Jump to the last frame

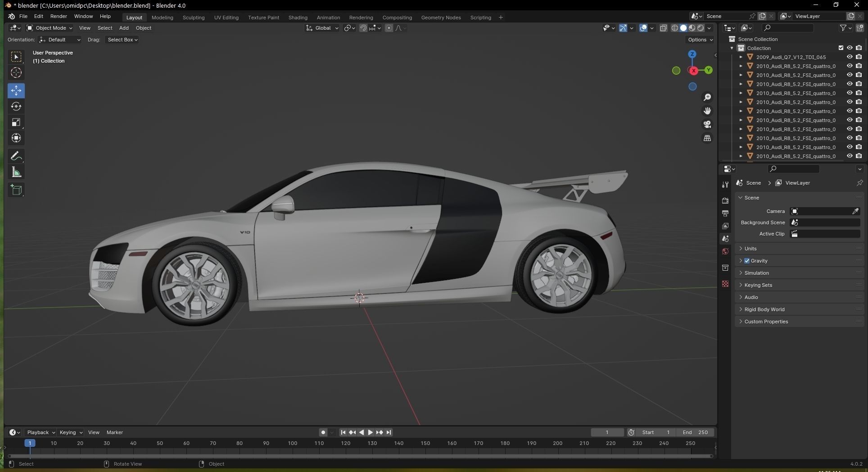389,432
